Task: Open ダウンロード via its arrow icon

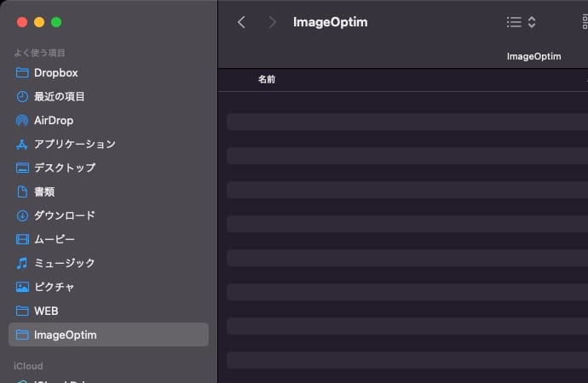Action: [22, 216]
